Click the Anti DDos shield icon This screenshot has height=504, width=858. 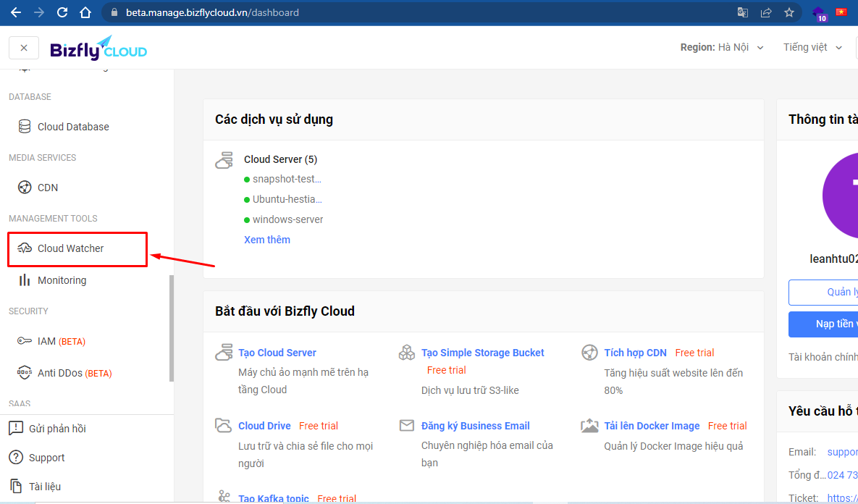(25, 373)
